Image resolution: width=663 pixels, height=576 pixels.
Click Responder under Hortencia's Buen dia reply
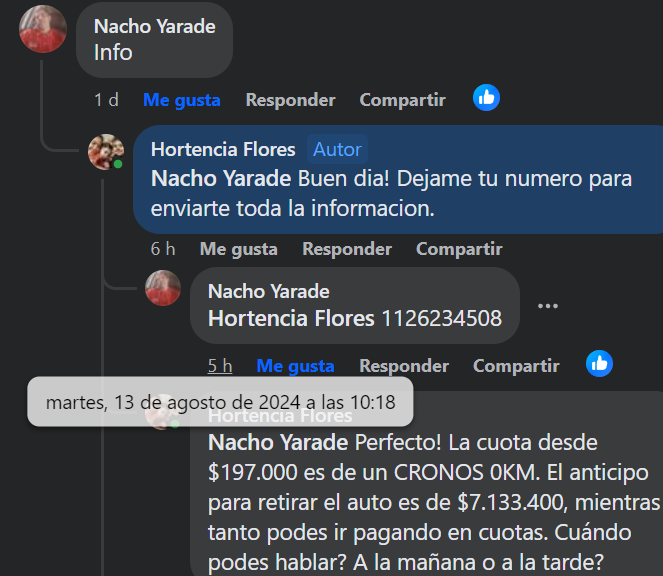347,249
